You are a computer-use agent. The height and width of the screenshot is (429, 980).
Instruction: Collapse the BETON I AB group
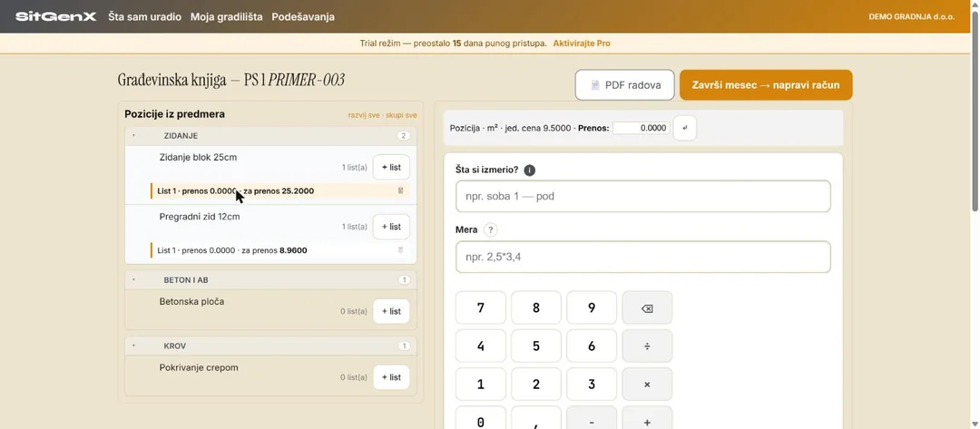(x=133, y=279)
